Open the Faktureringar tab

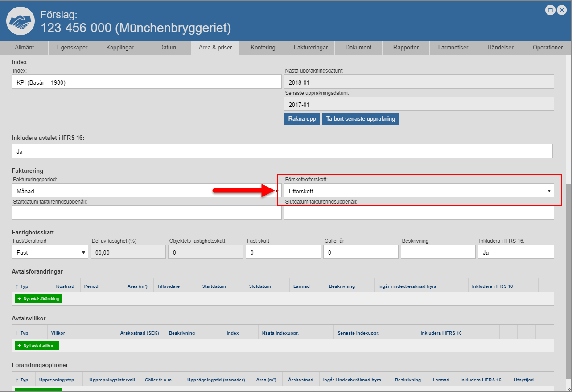tap(311, 47)
